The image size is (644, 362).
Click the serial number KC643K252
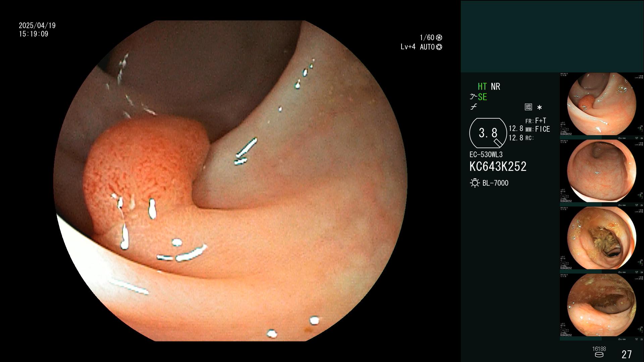point(498,167)
